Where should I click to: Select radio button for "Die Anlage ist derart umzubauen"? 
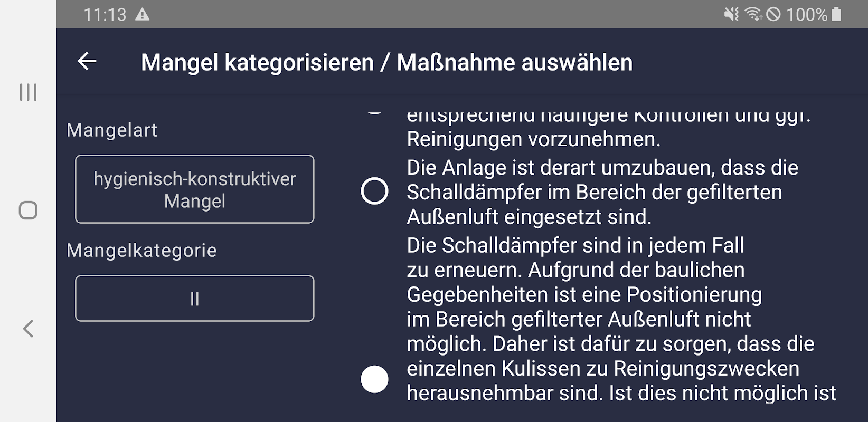tap(374, 191)
